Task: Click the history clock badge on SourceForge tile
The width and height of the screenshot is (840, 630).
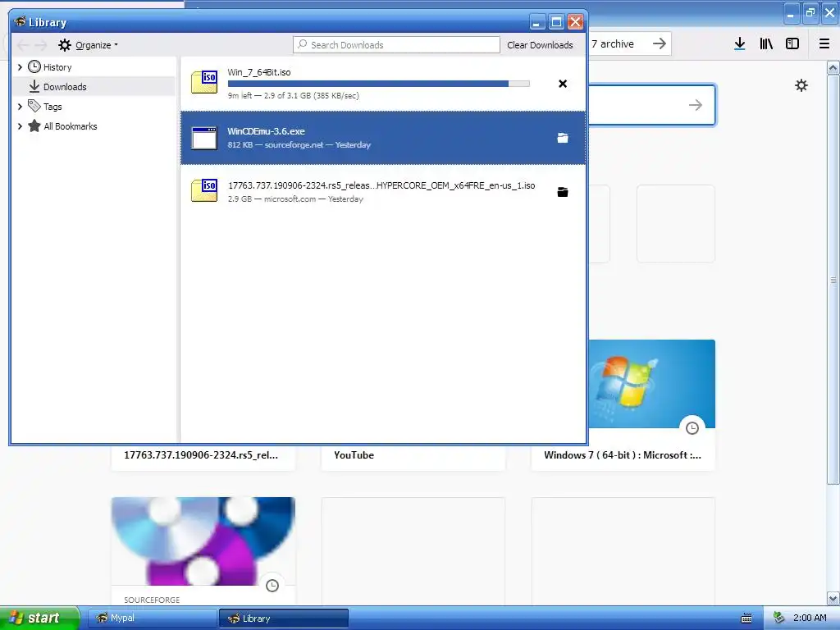Action: [x=272, y=585]
